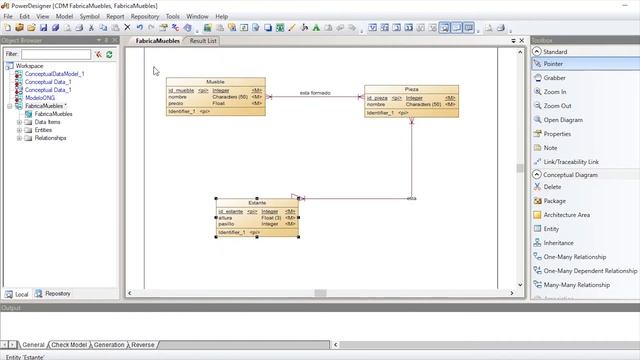640x360 pixels.
Task: Switch to the Repository browser tab
Action: coord(53,293)
